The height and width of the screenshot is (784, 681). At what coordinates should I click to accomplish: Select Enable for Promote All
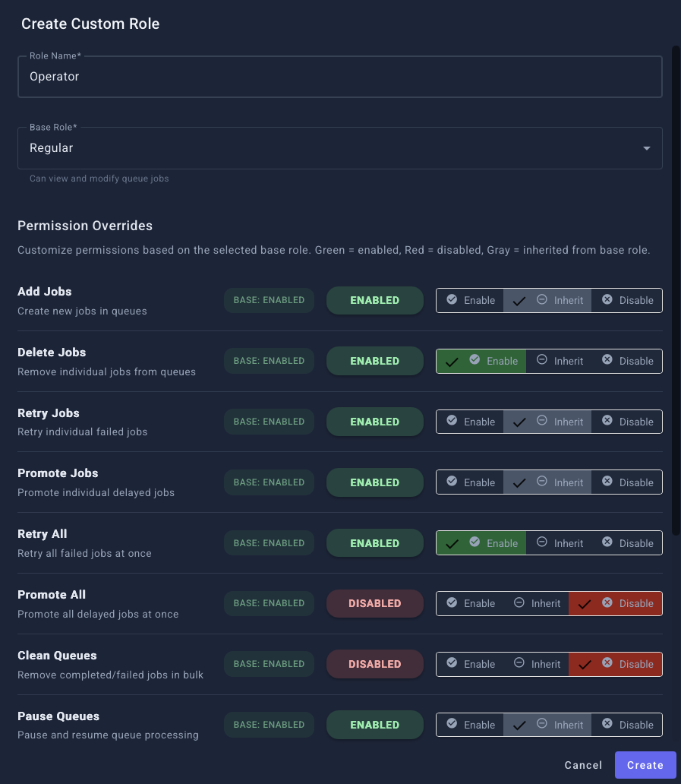click(x=470, y=603)
